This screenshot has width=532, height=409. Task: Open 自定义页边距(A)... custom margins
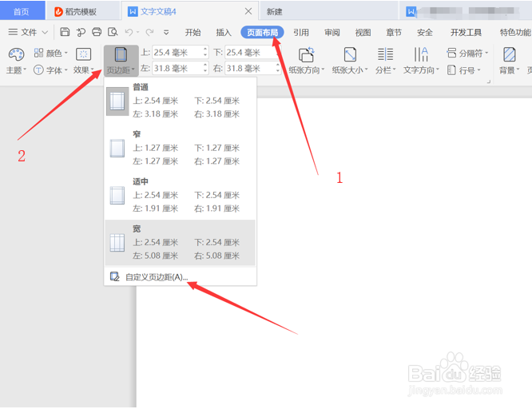point(181,277)
